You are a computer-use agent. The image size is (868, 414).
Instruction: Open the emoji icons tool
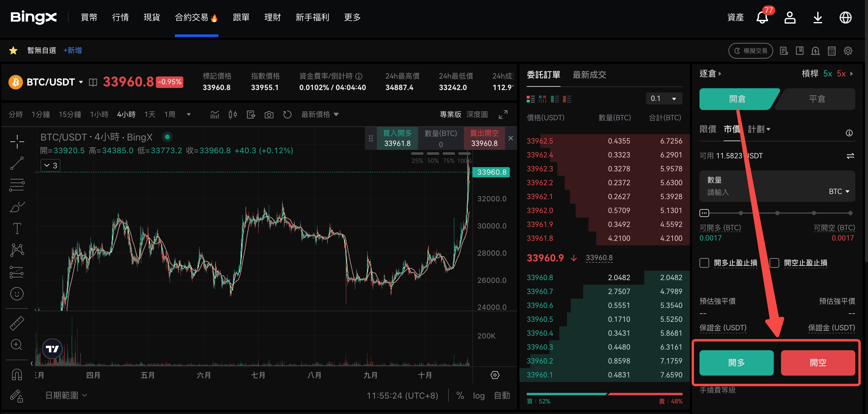17,294
